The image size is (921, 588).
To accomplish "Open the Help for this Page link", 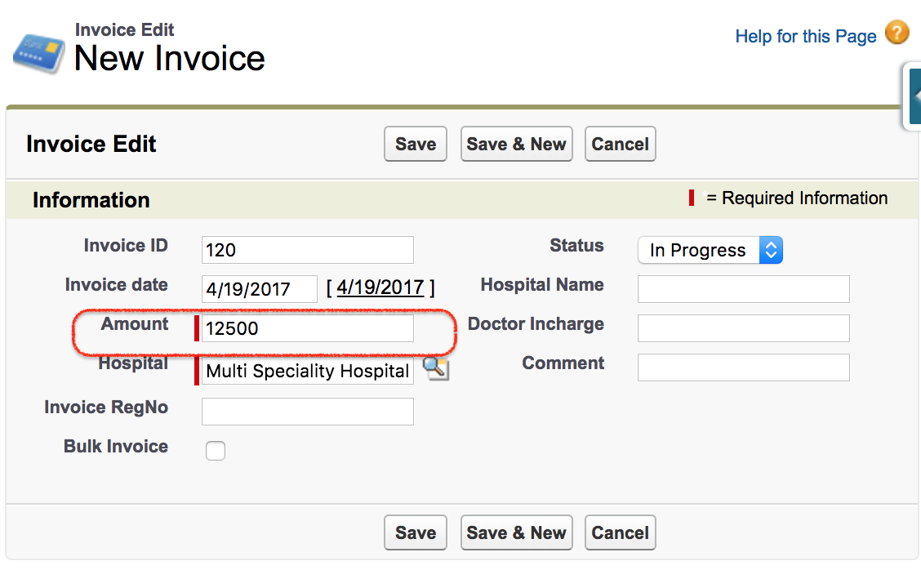I will pos(805,37).
